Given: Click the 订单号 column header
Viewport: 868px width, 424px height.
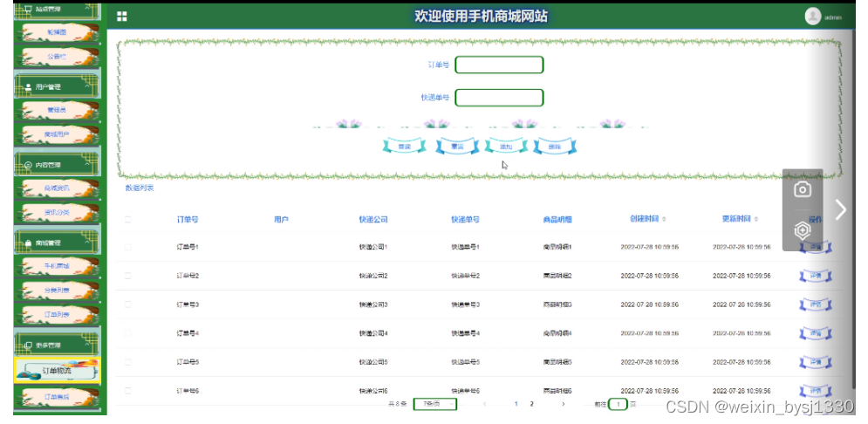Looking at the screenshot, I should pos(188,220).
